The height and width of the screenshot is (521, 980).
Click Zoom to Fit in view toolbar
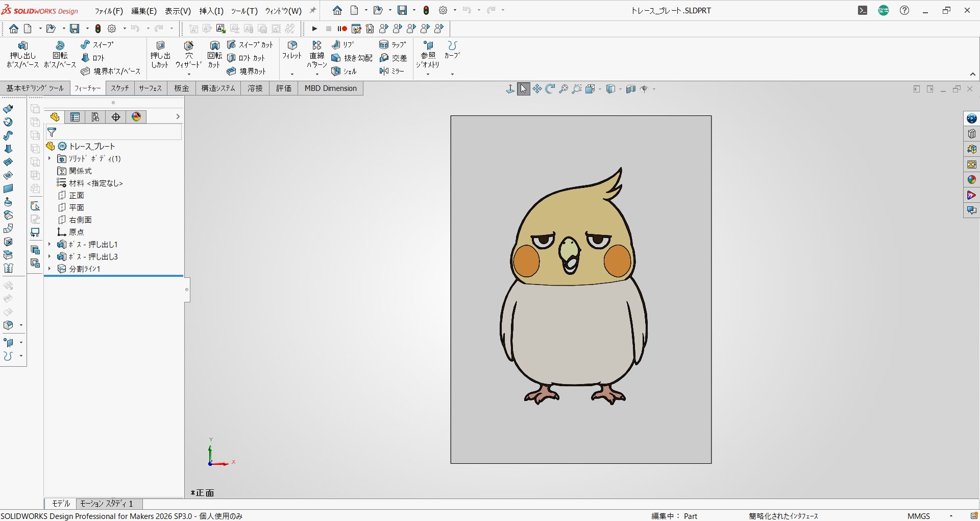tap(563, 89)
